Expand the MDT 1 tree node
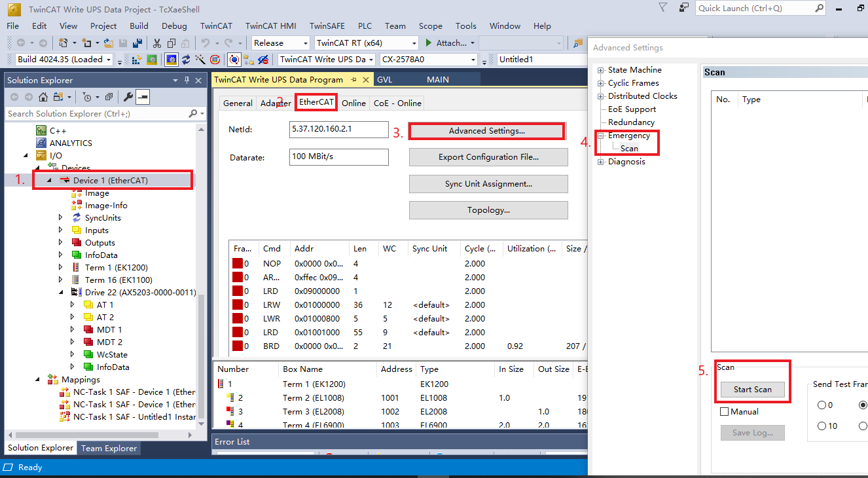 tap(73, 330)
